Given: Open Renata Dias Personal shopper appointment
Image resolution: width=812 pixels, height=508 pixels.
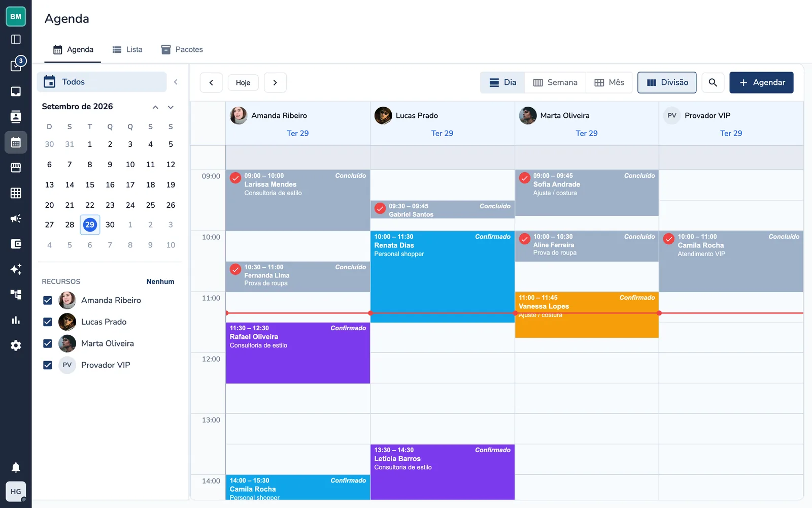Looking at the screenshot, I should click(443, 276).
